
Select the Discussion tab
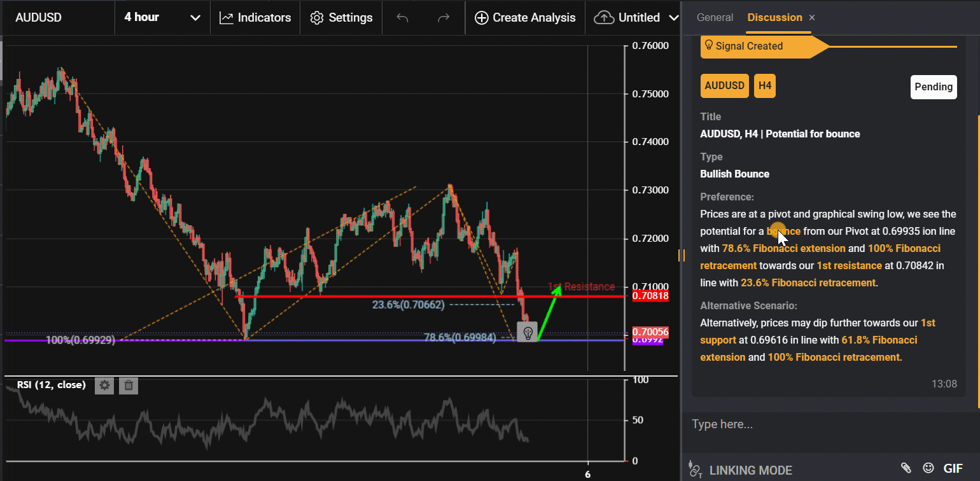[774, 17]
